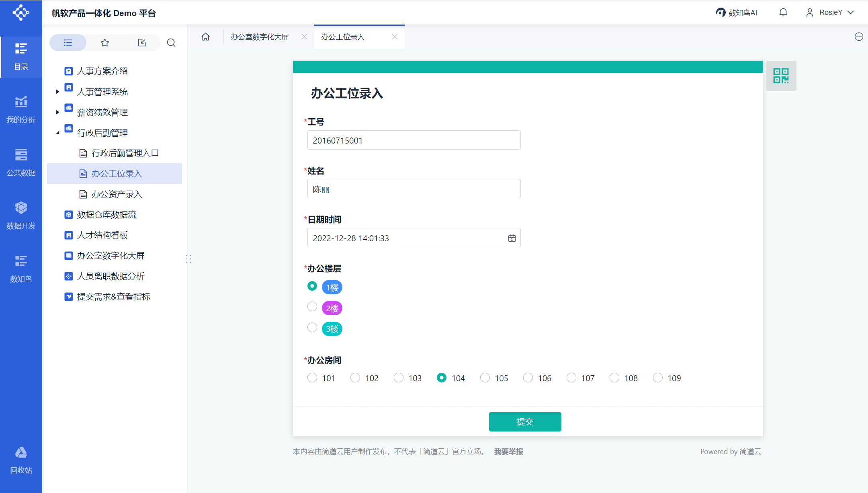Open calendar picker in 日期时间 field
This screenshot has height=493, width=868.
(x=512, y=238)
